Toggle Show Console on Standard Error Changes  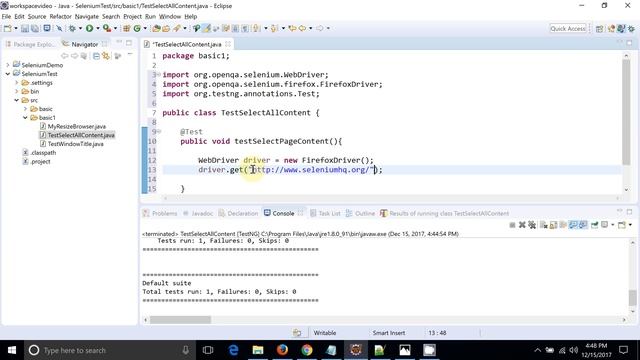tap(583, 225)
